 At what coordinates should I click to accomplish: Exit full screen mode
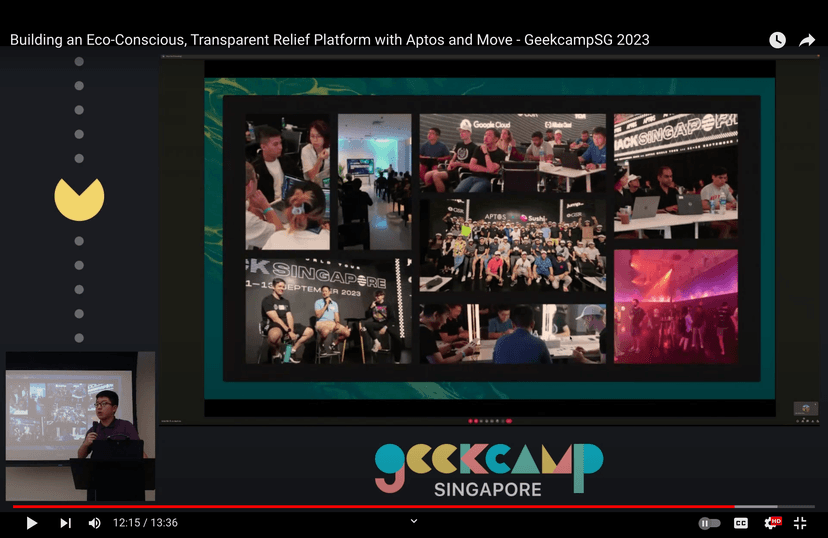click(x=800, y=523)
